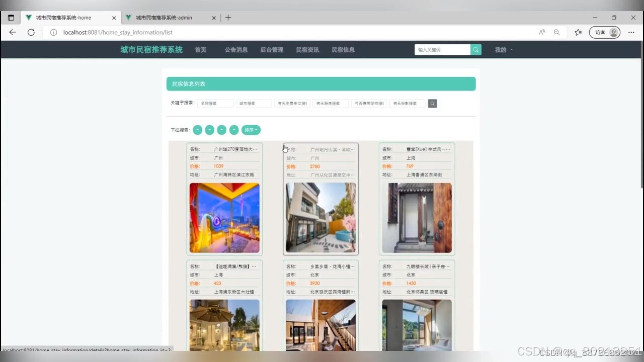
Task: Click the zoom magnifier icon in address bar
Action: [557, 32]
